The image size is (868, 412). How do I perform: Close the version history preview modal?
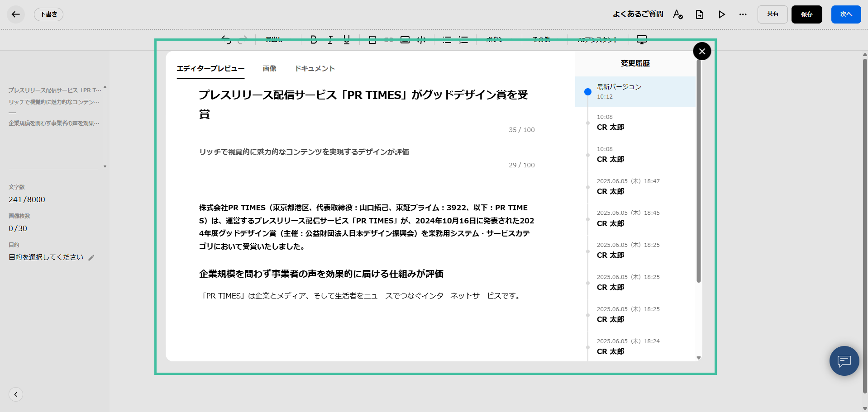tap(701, 51)
